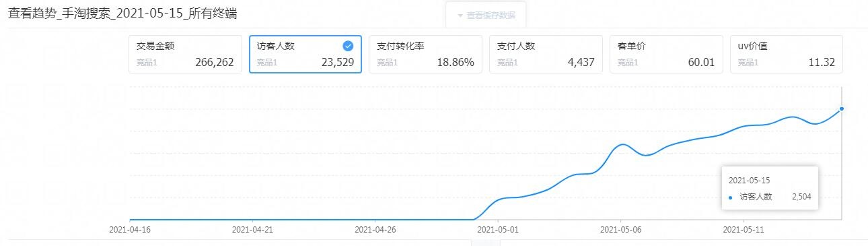The image size is (868, 246).
Task: Click the 60.01 average order value
Action: tap(701, 63)
